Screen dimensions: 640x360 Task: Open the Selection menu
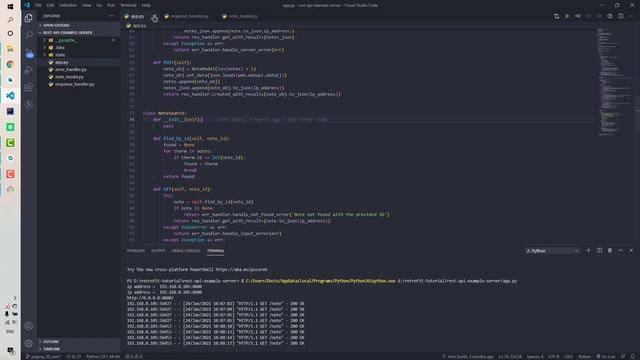click(x=68, y=5)
